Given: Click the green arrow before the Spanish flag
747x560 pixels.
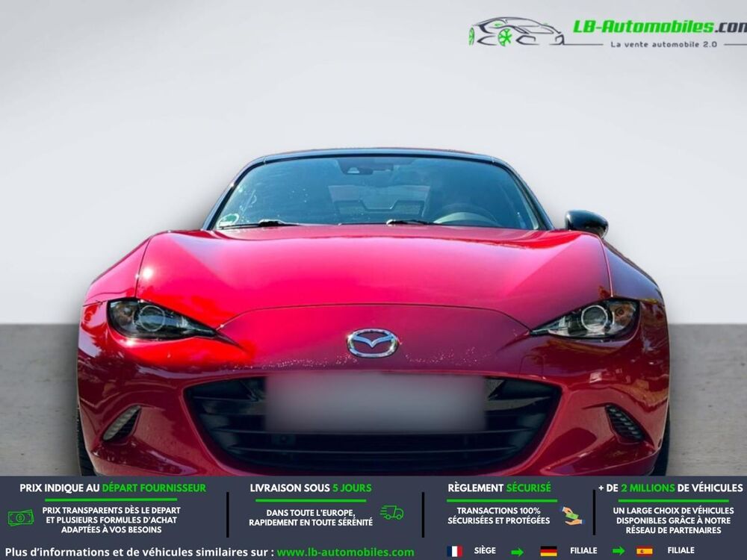Looking at the screenshot, I should click(619, 552).
